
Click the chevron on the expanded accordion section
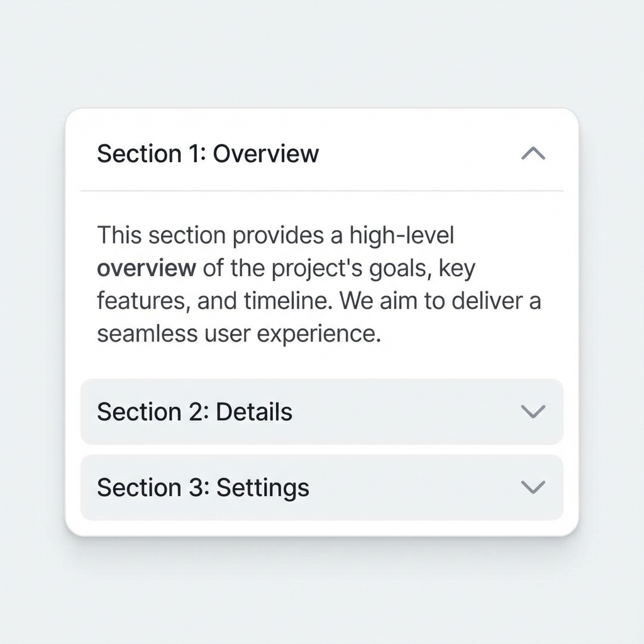(533, 154)
